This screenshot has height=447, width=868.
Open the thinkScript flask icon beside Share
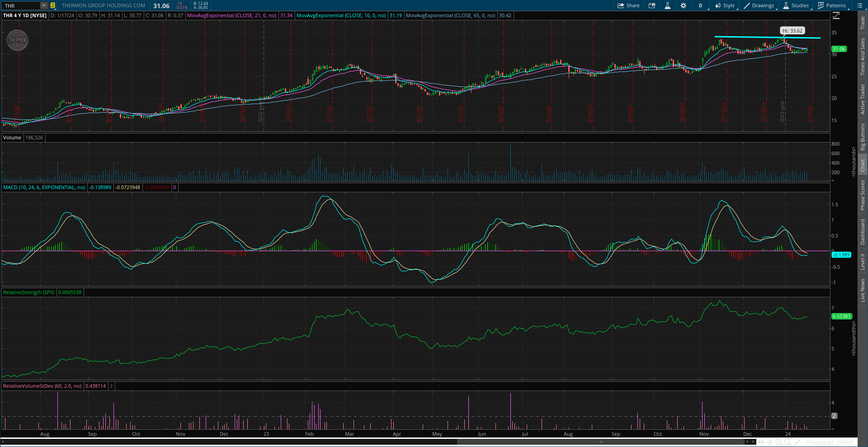pyautogui.click(x=667, y=5)
